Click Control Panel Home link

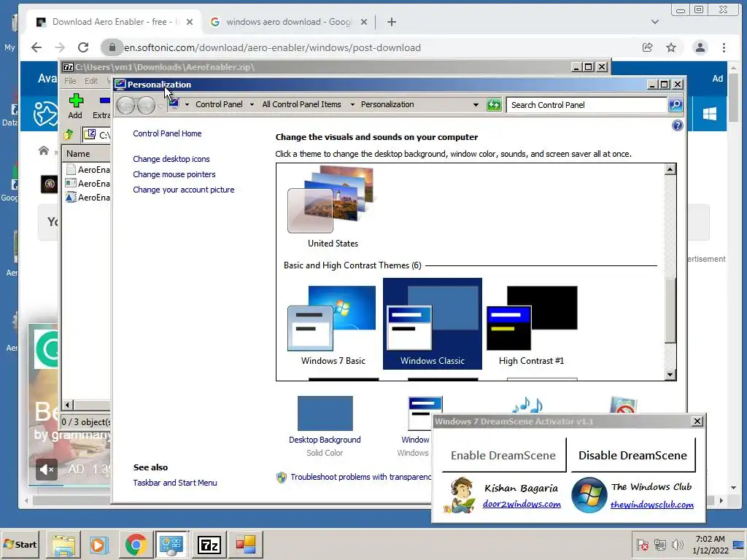coord(167,133)
